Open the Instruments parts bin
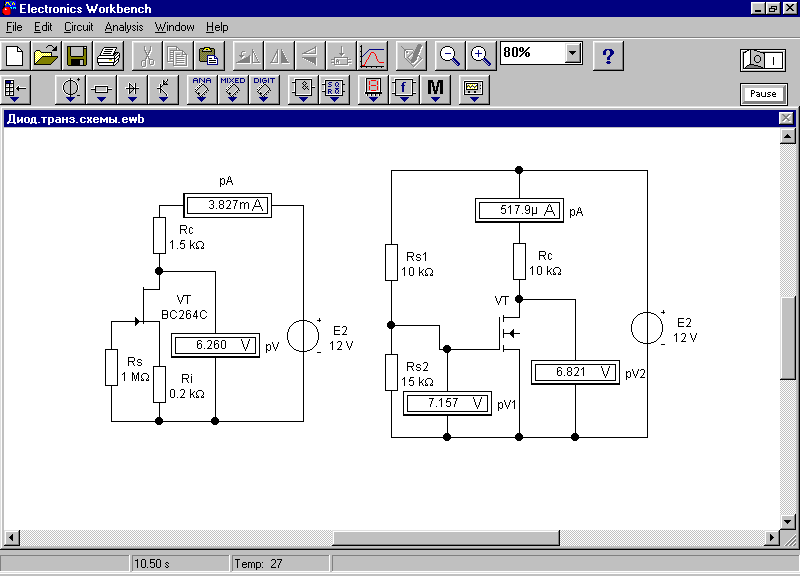This screenshot has height=576, width=800. (x=474, y=90)
